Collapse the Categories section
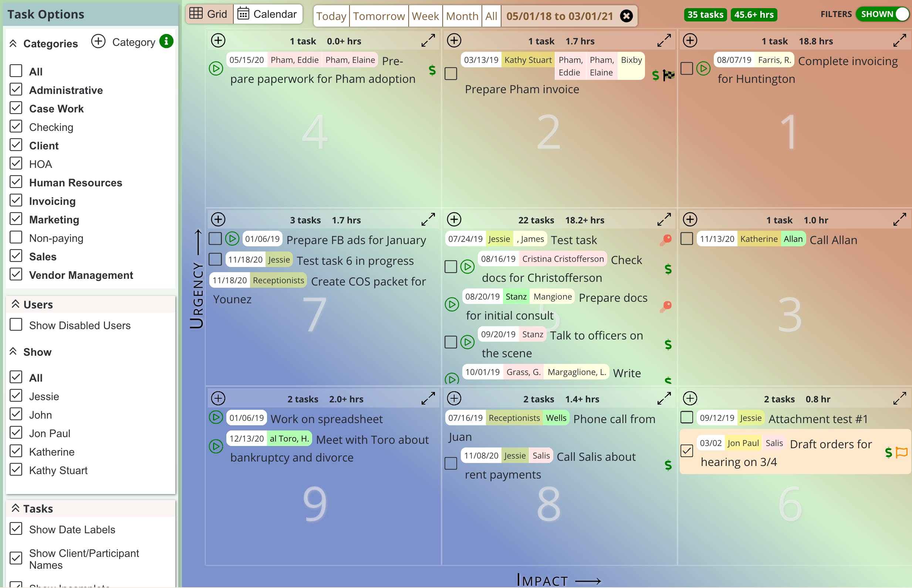912x588 pixels. [x=13, y=44]
